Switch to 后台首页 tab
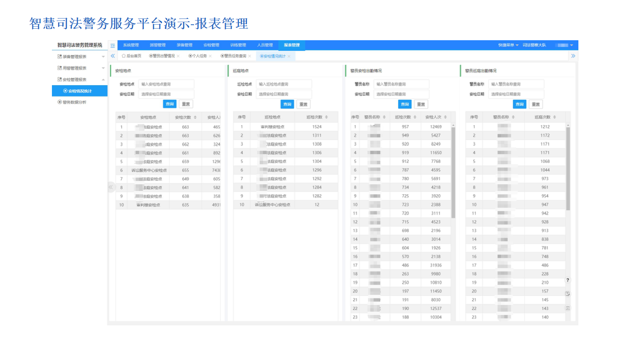This screenshot has height=362, width=644. [132, 56]
